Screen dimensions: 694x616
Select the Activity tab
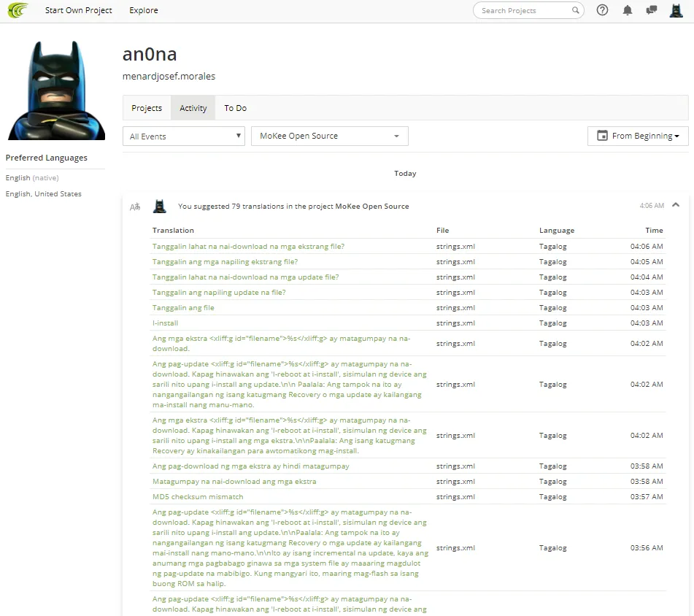coord(193,108)
